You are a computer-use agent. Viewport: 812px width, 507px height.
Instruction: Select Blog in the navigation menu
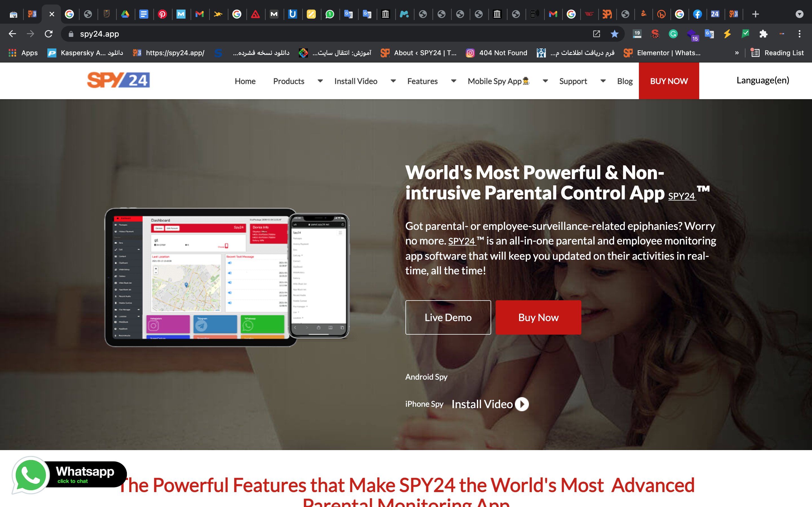click(x=625, y=81)
